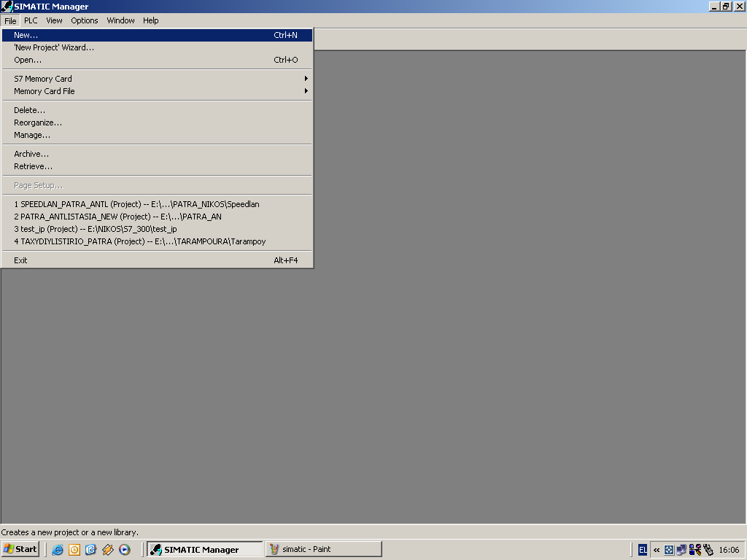
Task: Choose Manage... from the menu
Action: point(158,135)
